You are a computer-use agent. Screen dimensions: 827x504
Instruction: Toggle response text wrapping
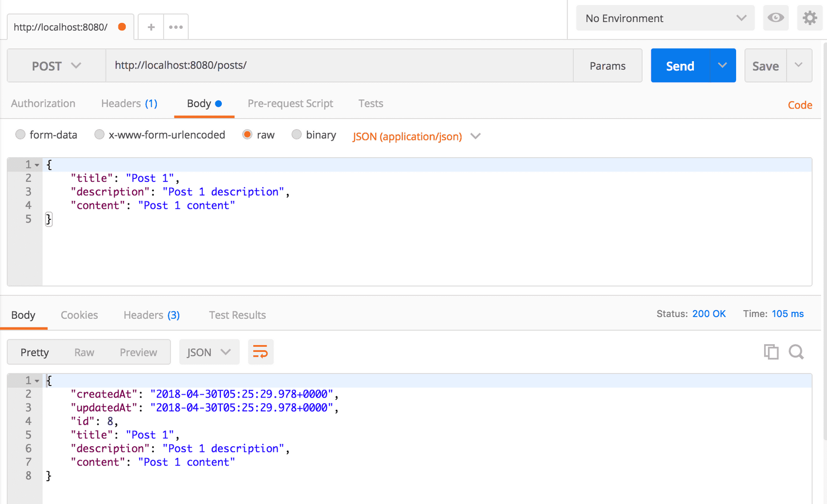pos(260,352)
